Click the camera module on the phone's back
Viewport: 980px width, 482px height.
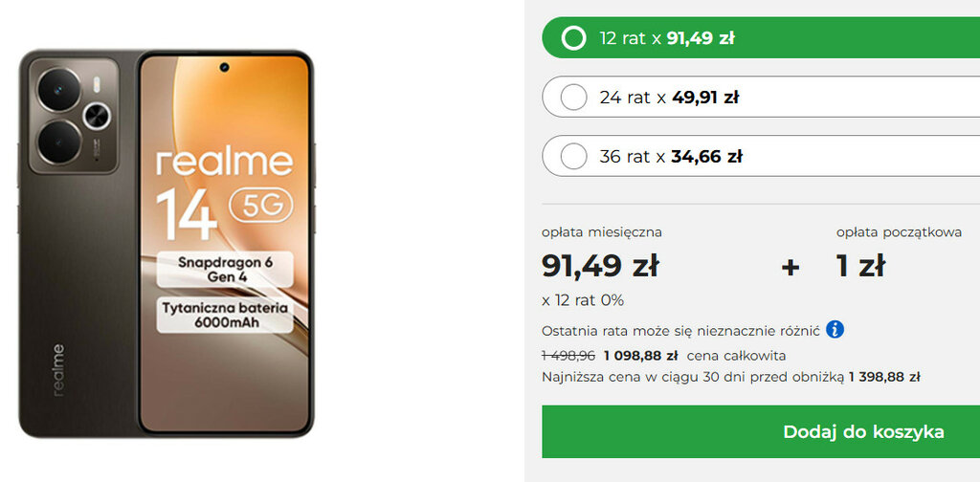tap(75, 115)
